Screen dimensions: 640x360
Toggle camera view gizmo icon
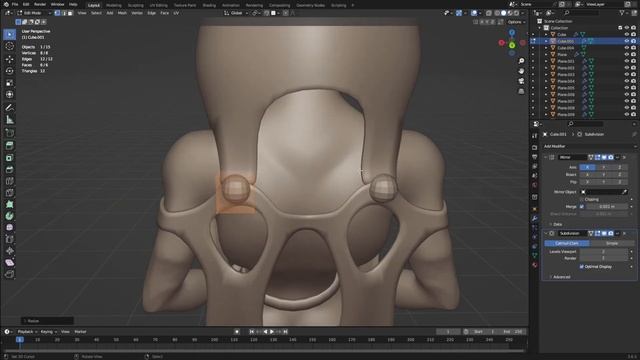(x=521, y=81)
